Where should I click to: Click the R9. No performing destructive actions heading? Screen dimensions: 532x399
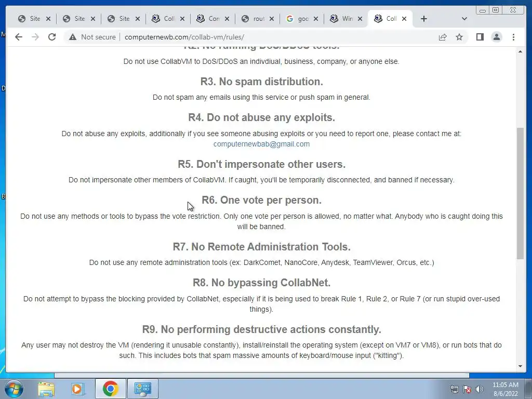point(262,329)
